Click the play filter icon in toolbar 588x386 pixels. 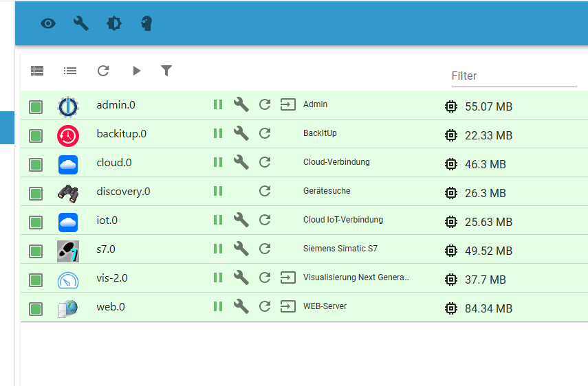136,71
